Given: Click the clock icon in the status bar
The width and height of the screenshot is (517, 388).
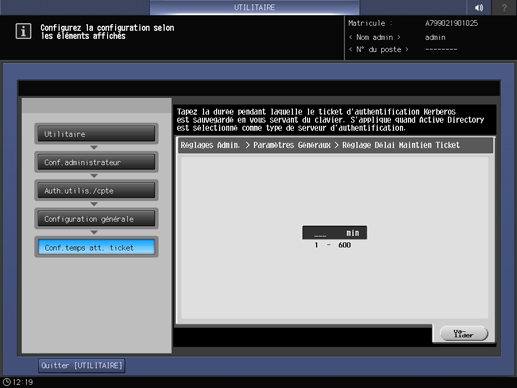Looking at the screenshot, I should pos(7,382).
